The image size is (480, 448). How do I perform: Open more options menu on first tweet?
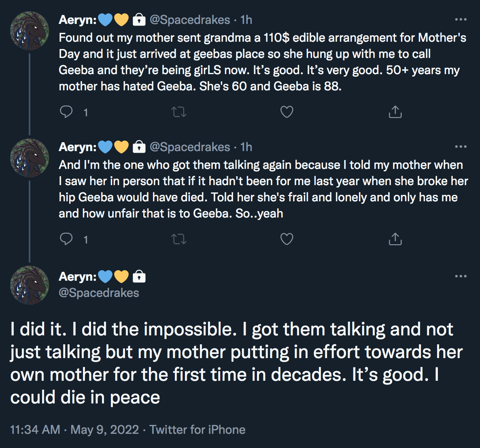(461, 19)
